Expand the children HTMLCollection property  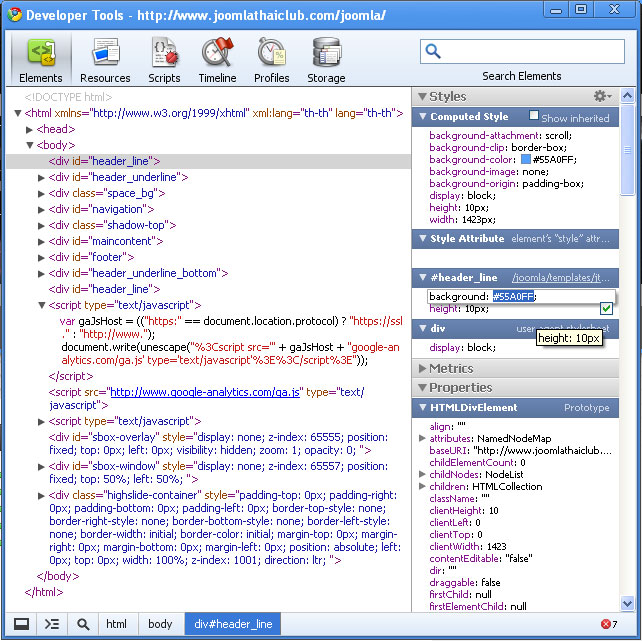click(x=422, y=486)
